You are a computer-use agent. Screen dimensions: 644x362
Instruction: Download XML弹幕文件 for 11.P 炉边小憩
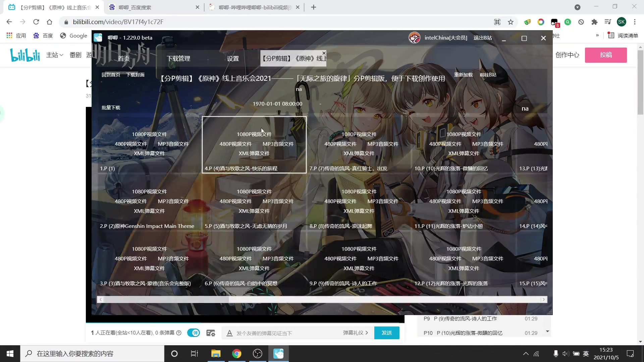click(x=464, y=211)
